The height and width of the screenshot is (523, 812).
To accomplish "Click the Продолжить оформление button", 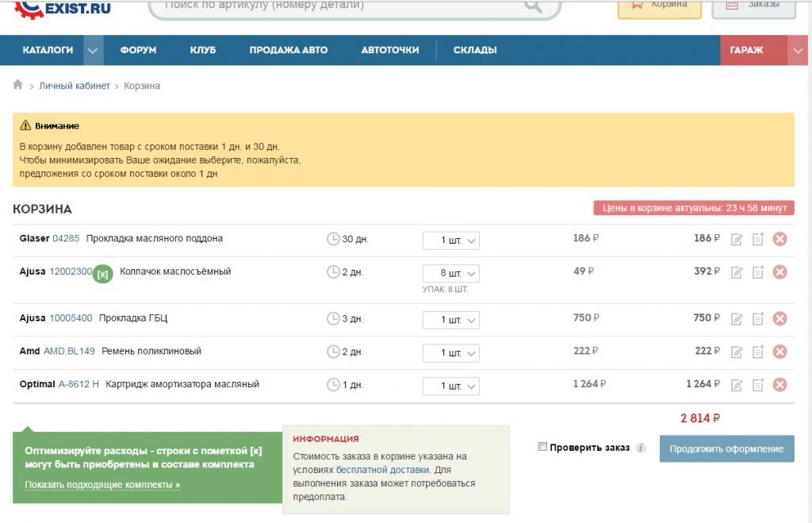I will point(726,449).
